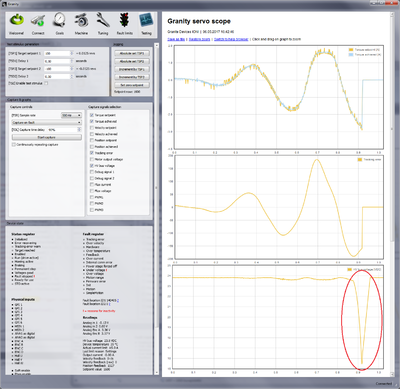The height and width of the screenshot is (389, 400).
Task: Click the Increment by TSP1 button
Action: pyautogui.click(x=132, y=69)
